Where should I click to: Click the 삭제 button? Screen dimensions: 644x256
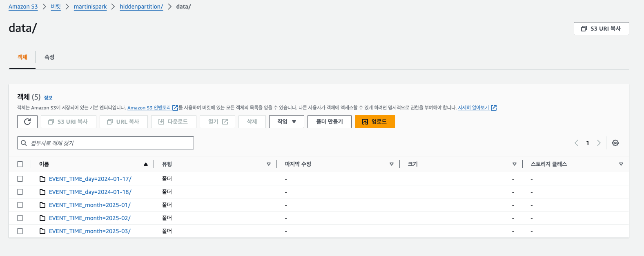point(252,122)
